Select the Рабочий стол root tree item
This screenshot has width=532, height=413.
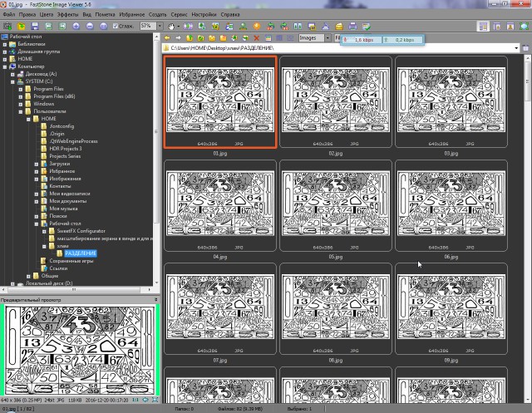coord(26,37)
